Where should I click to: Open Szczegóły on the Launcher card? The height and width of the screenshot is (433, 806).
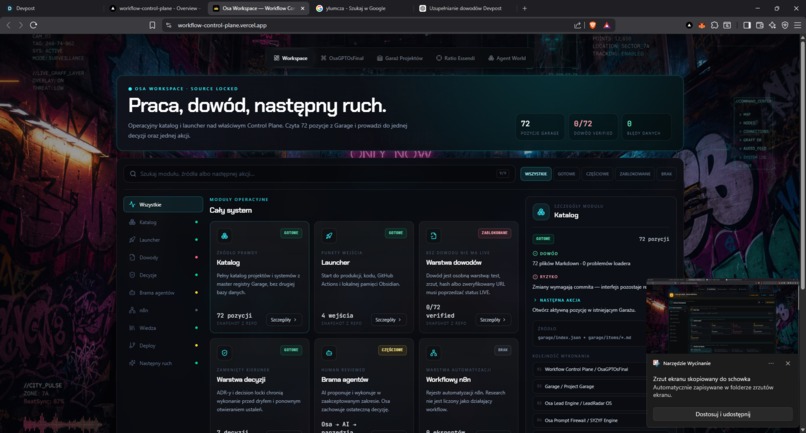388,319
